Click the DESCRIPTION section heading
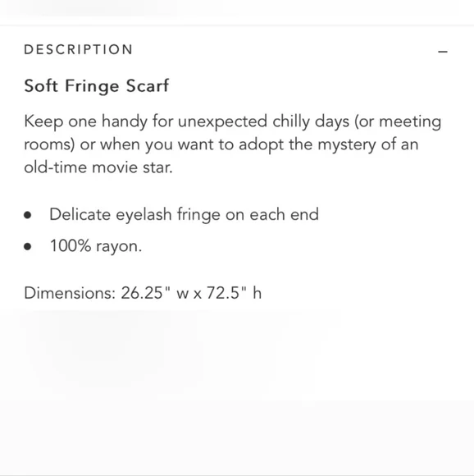 tap(78, 50)
